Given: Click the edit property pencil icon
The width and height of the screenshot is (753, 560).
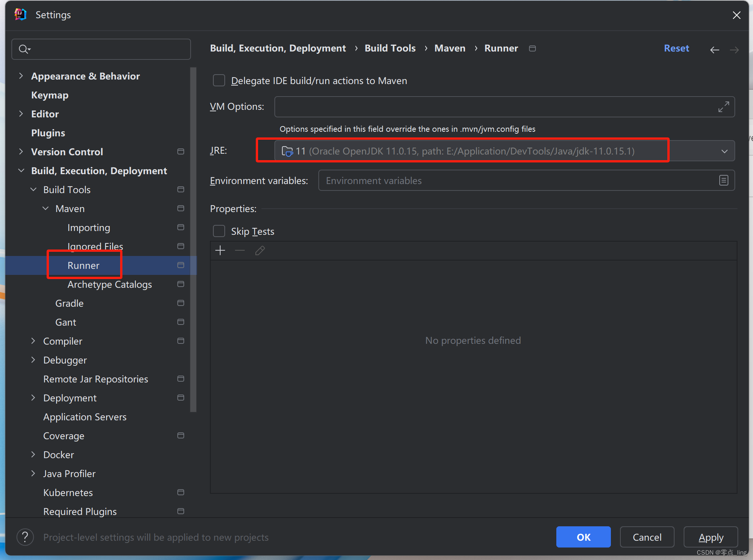Looking at the screenshot, I should point(260,251).
